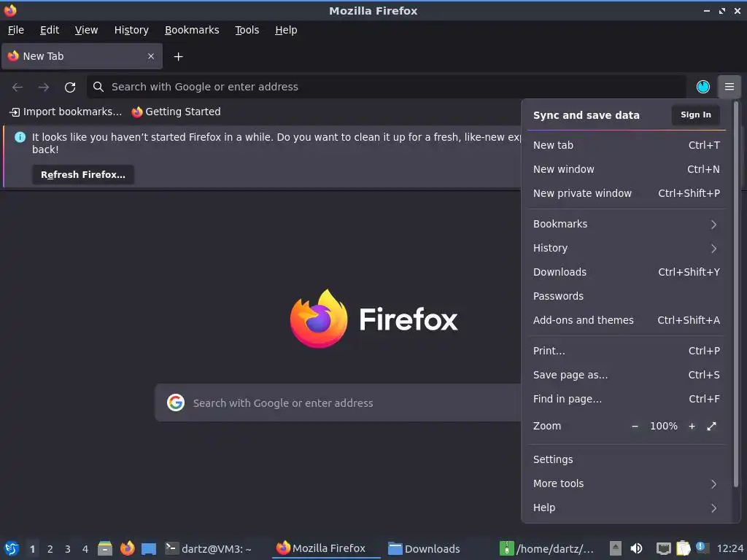Switch to workspace 2 in taskbar
Screen dimensions: 747x560
pyautogui.click(x=50, y=549)
